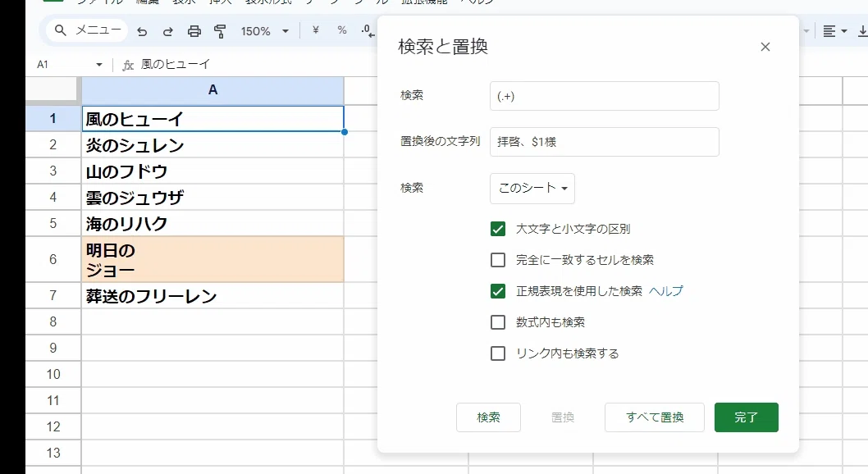Image resolution: width=868 pixels, height=474 pixels.
Task: Uncheck 大文字と小文字の区別 checkbox
Action: point(498,229)
